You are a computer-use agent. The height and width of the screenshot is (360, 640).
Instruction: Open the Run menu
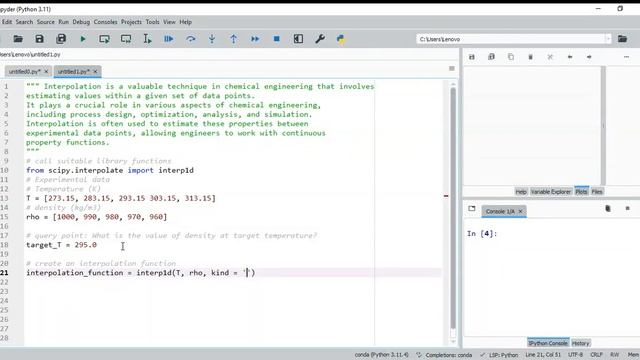(x=64, y=22)
